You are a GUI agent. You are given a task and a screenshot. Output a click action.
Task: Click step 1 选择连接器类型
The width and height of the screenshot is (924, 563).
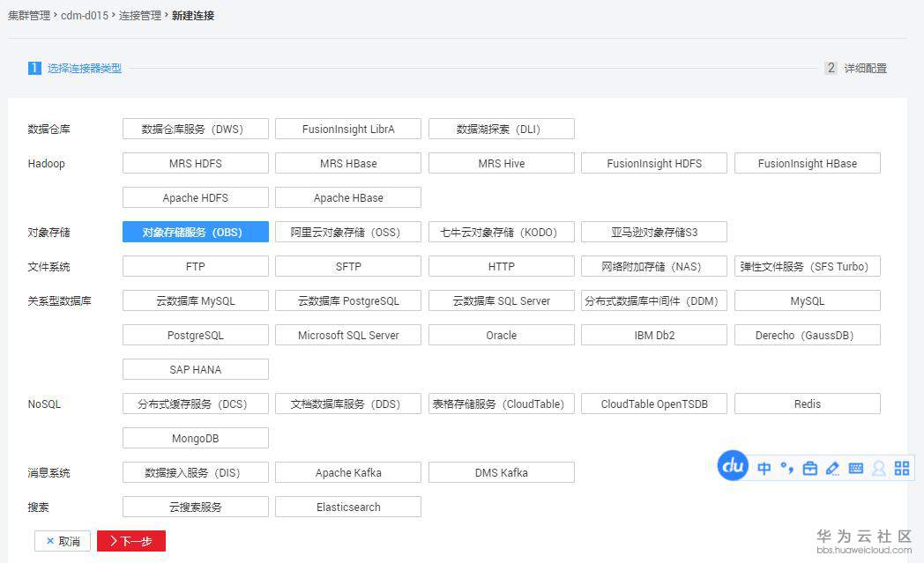coord(75,69)
